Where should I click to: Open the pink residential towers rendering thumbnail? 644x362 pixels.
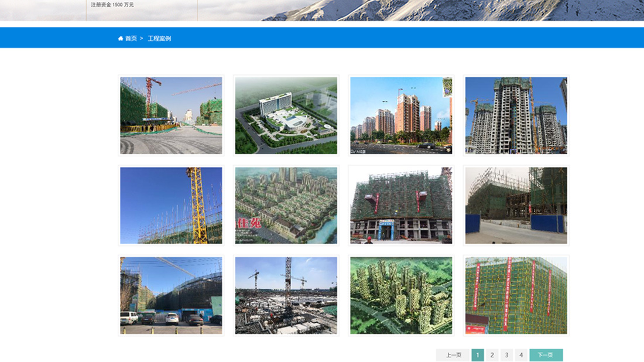click(x=400, y=115)
